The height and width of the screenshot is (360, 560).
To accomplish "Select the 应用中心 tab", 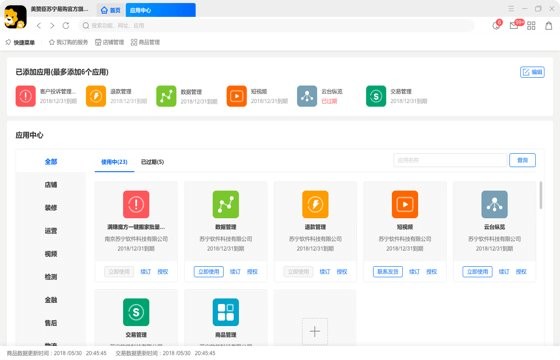I will [160, 10].
